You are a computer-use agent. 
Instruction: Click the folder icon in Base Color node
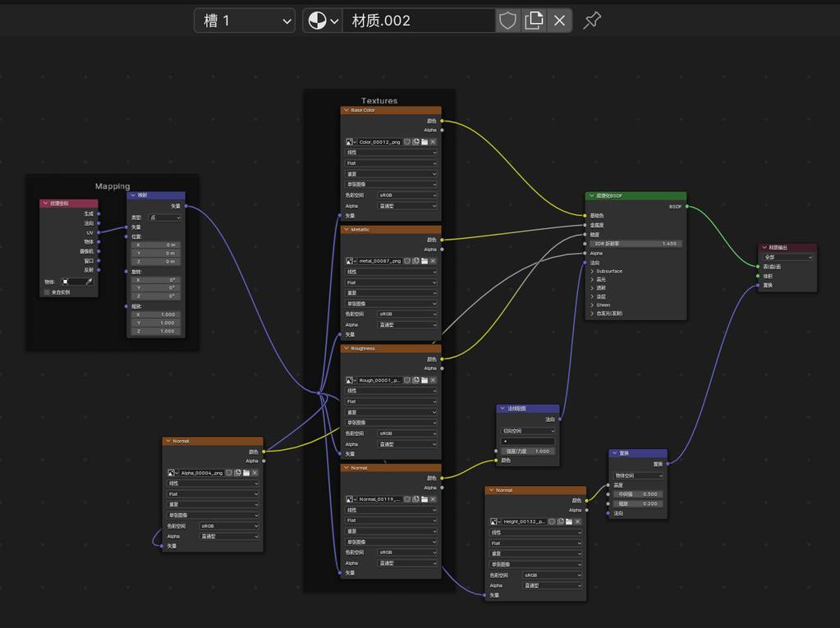click(x=425, y=142)
